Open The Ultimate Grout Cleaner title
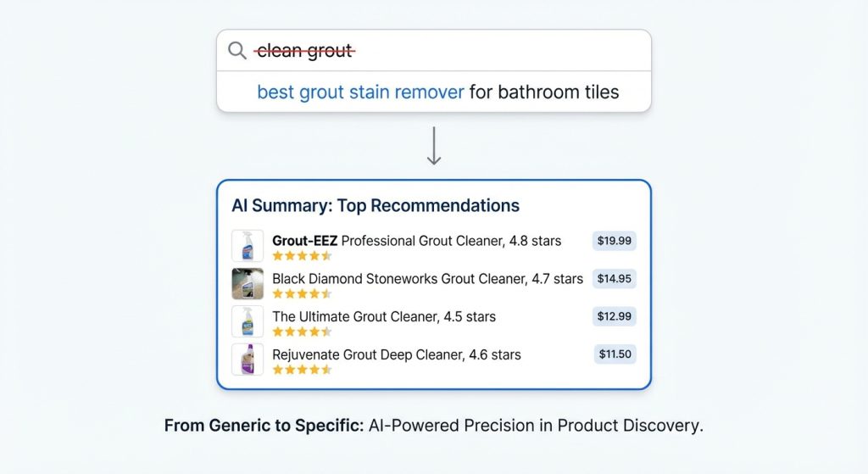The width and height of the screenshot is (868, 474). coord(384,317)
